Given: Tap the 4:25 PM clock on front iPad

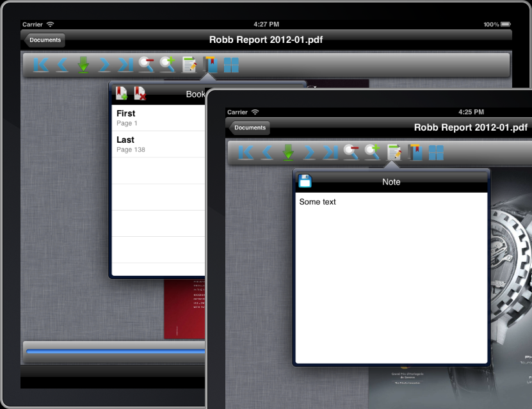Looking at the screenshot, I should 471,112.
